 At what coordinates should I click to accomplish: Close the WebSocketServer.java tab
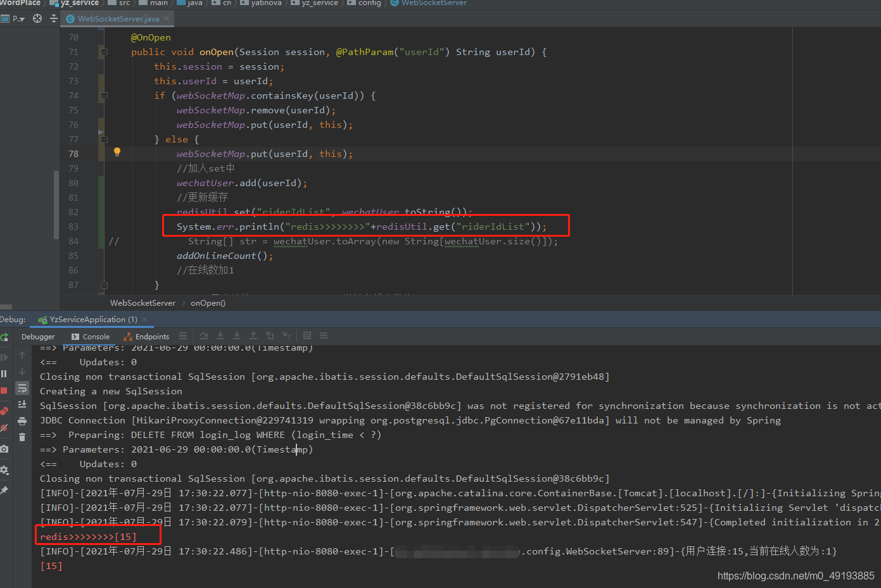point(167,18)
